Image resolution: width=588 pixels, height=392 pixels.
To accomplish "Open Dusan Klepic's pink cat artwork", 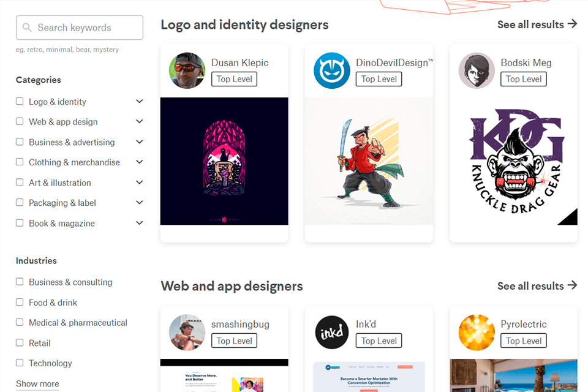I will tap(224, 161).
